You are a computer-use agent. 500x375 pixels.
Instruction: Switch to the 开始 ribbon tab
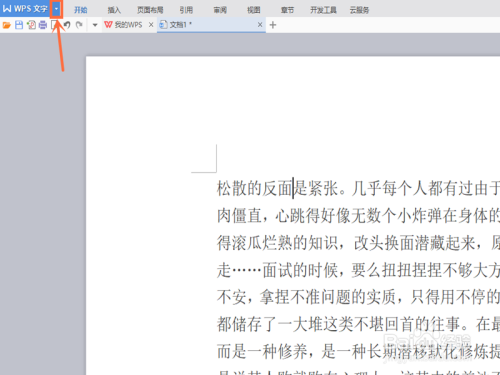point(81,10)
